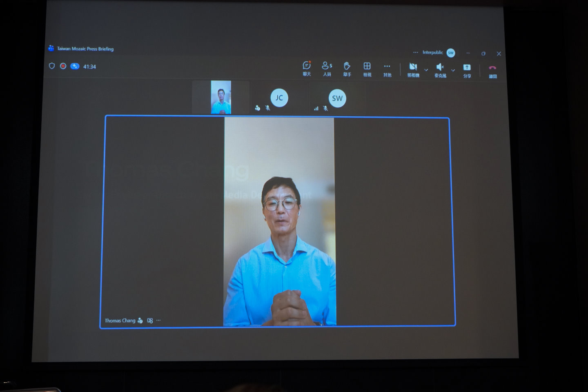
Task: Show the participants list (人員)
Action: coord(327,68)
